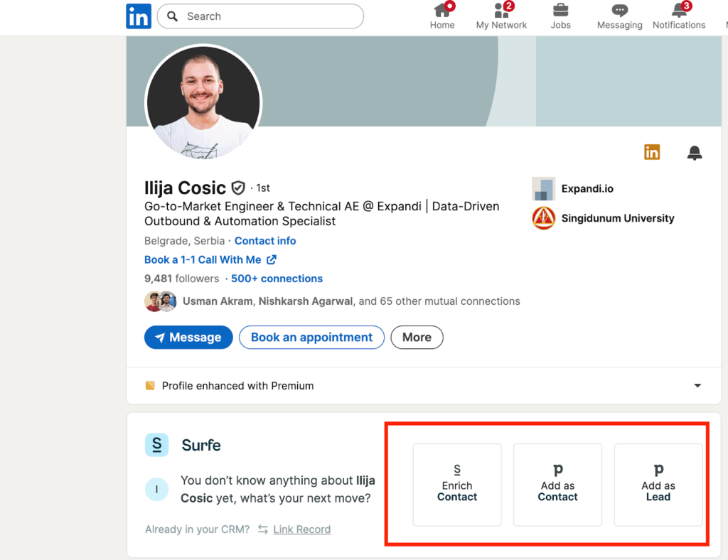The height and width of the screenshot is (560, 728).
Task: Select Add as Lead in Surfe
Action: point(658,485)
